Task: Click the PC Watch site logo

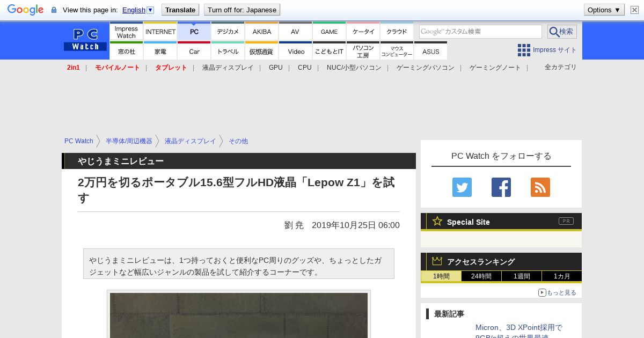Action: click(85, 40)
